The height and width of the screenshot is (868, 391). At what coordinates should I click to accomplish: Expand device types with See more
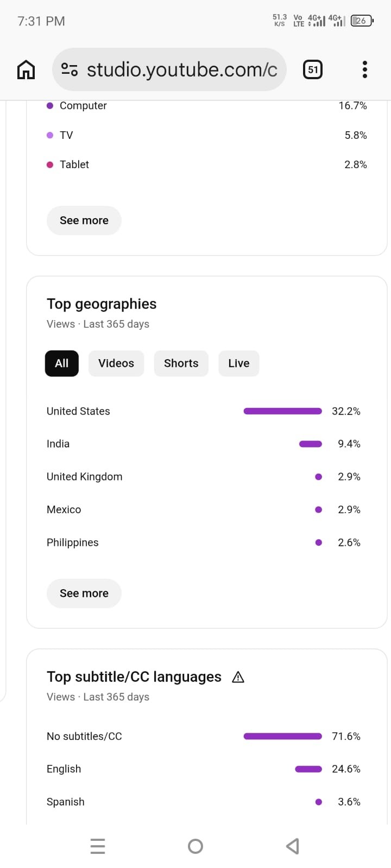pos(84,220)
